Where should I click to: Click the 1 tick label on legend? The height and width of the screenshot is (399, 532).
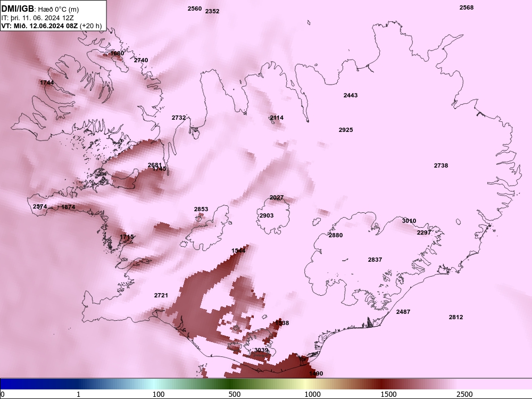click(78, 394)
